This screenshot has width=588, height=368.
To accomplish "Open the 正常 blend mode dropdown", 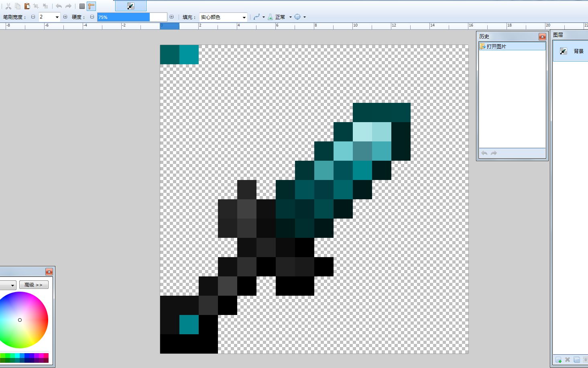I will (283, 17).
